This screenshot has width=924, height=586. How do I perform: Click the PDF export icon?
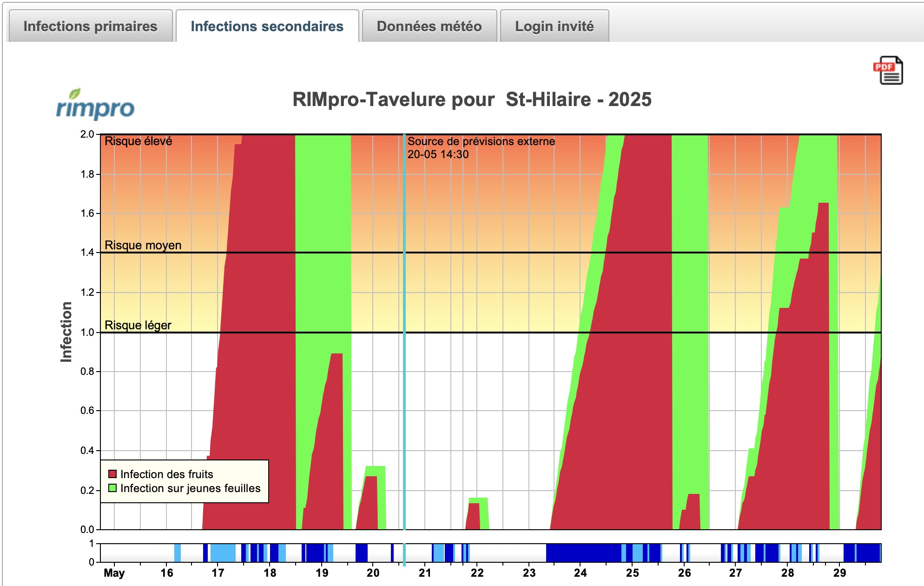point(888,70)
